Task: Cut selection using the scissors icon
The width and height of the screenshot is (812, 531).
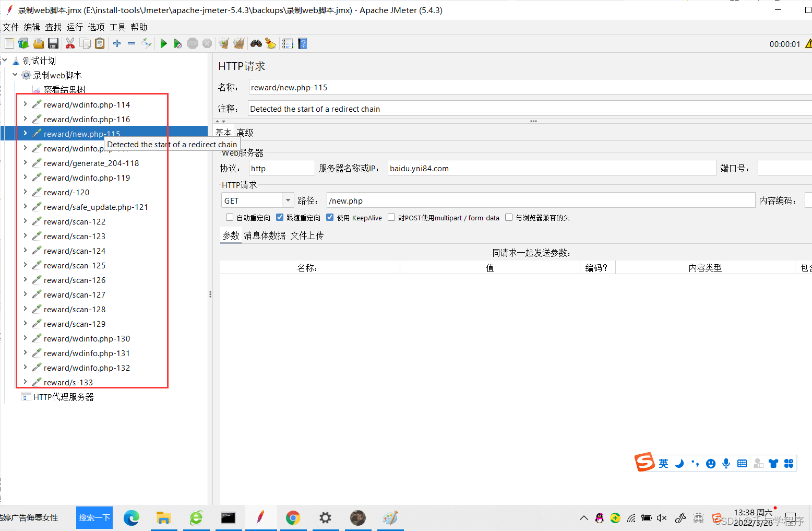Action: tap(70, 43)
